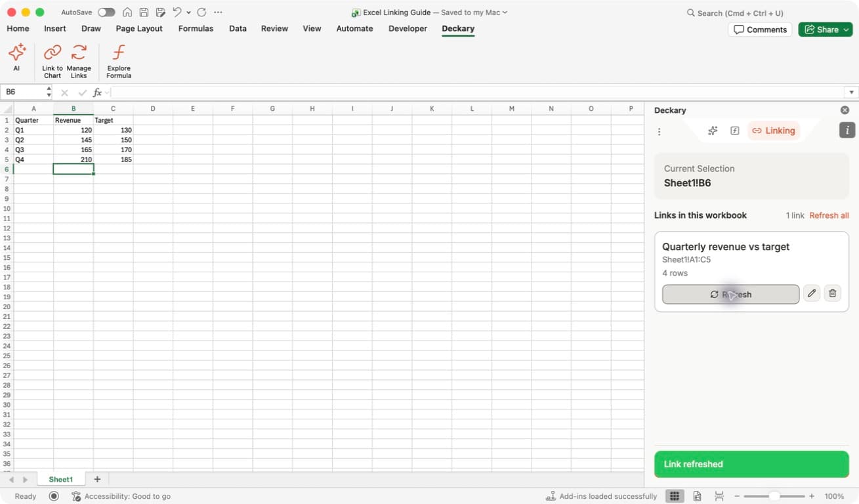Open the Page Layout tab
859x504 pixels.
pyautogui.click(x=139, y=28)
